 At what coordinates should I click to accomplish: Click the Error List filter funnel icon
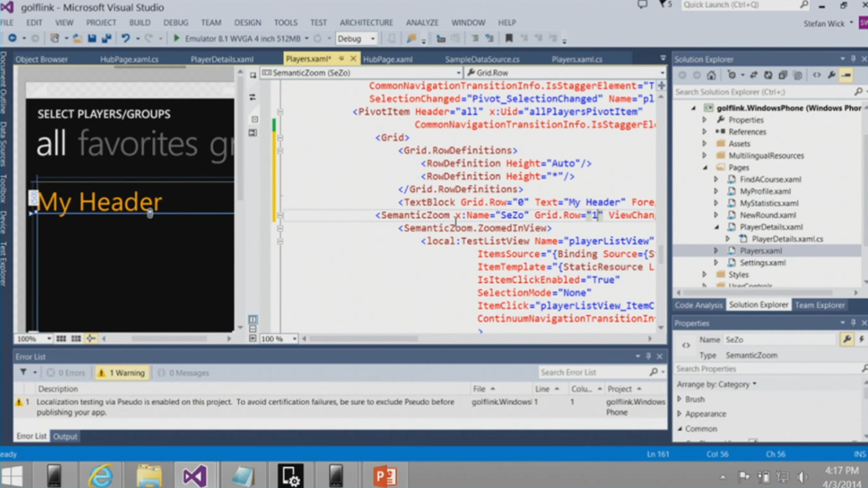click(x=23, y=373)
